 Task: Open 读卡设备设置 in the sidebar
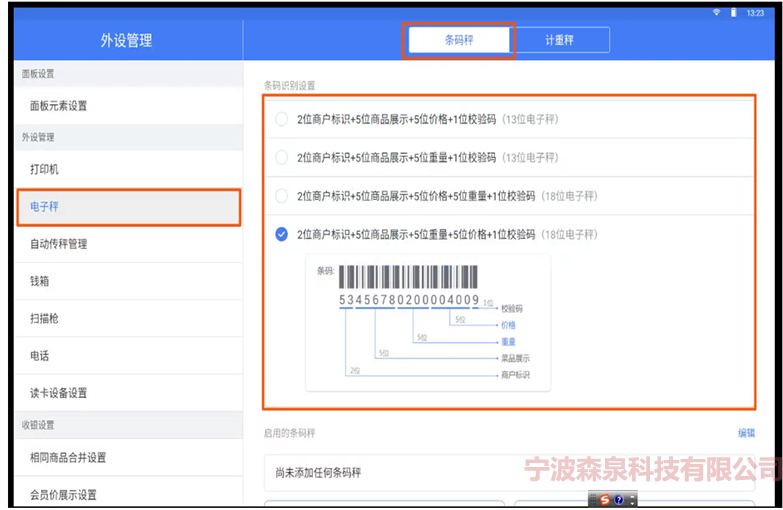coord(59,393)
